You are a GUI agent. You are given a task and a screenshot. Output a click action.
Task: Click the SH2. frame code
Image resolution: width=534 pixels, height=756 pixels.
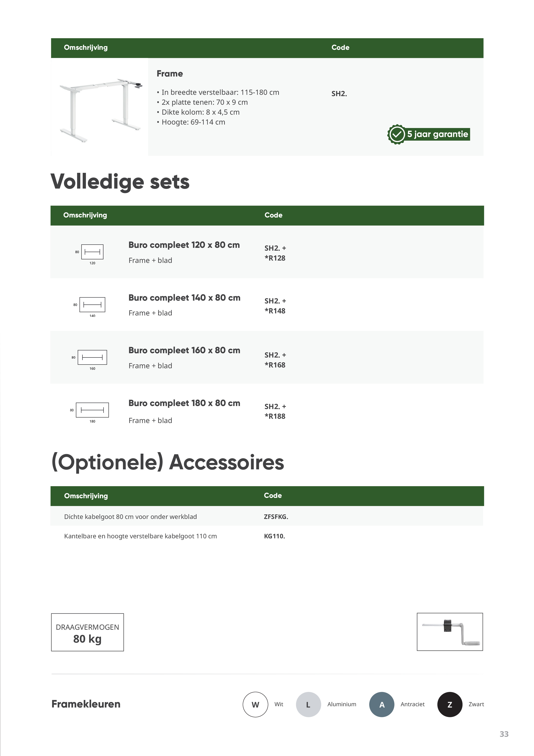(x=339, y=94)
